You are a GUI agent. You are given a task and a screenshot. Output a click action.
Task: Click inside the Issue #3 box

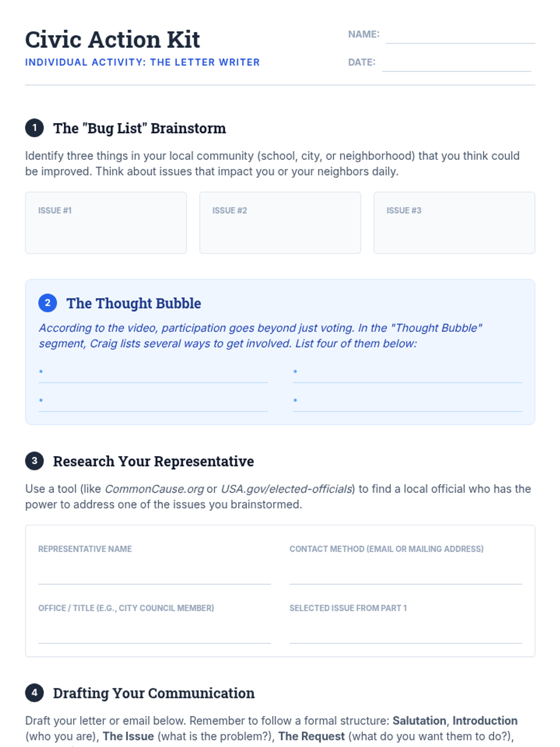click(x=454, y=229)
